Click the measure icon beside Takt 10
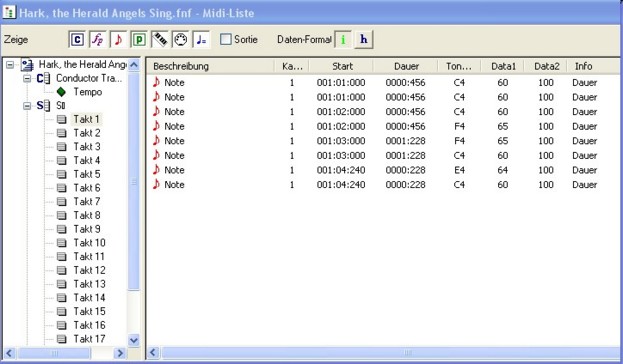The width and height of the screenshot is (623, 364). pyautogui.click(x=62, y=243)
